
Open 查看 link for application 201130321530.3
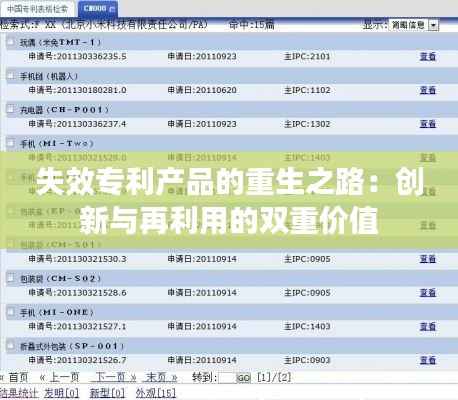[428, 259]
